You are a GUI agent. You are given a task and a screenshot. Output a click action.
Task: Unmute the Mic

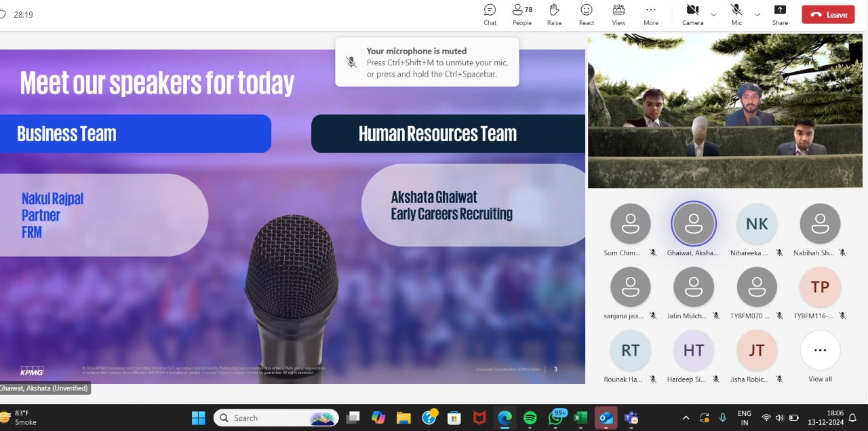click(x=736, y=14)
